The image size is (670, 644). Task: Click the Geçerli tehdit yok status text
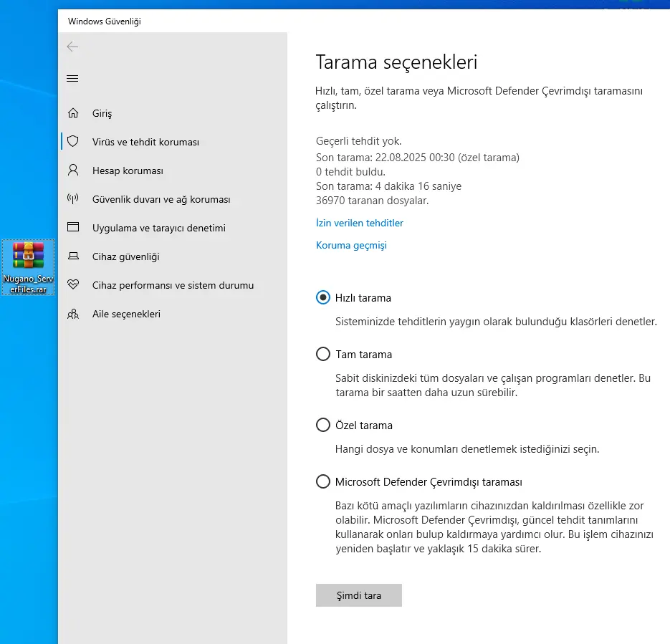[358, 141]
